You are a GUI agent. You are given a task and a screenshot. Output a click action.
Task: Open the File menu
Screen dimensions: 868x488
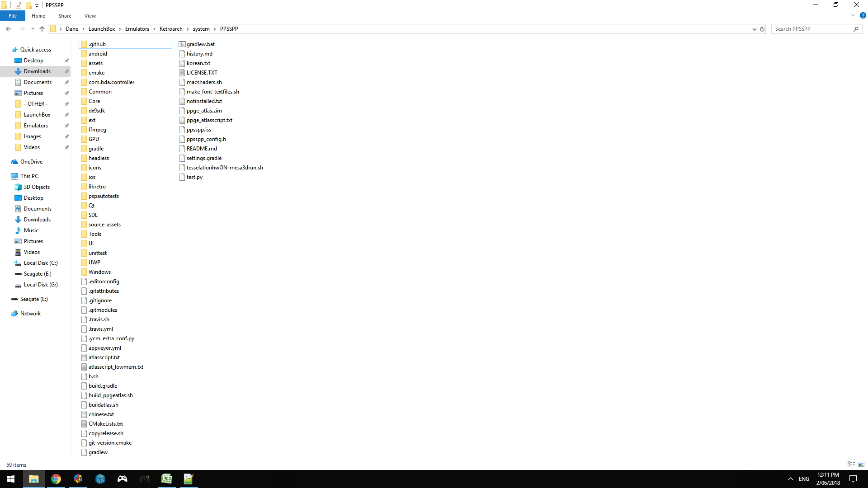coord(13,16)
